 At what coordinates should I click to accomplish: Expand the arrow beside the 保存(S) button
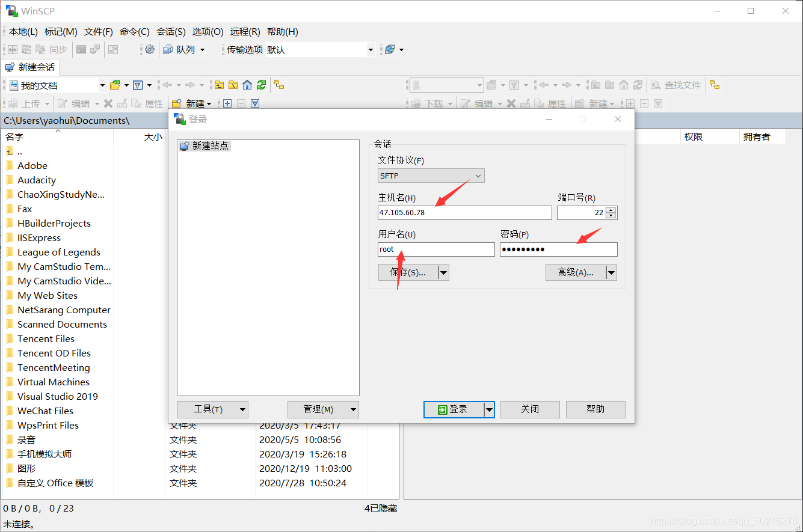point(444,272)
